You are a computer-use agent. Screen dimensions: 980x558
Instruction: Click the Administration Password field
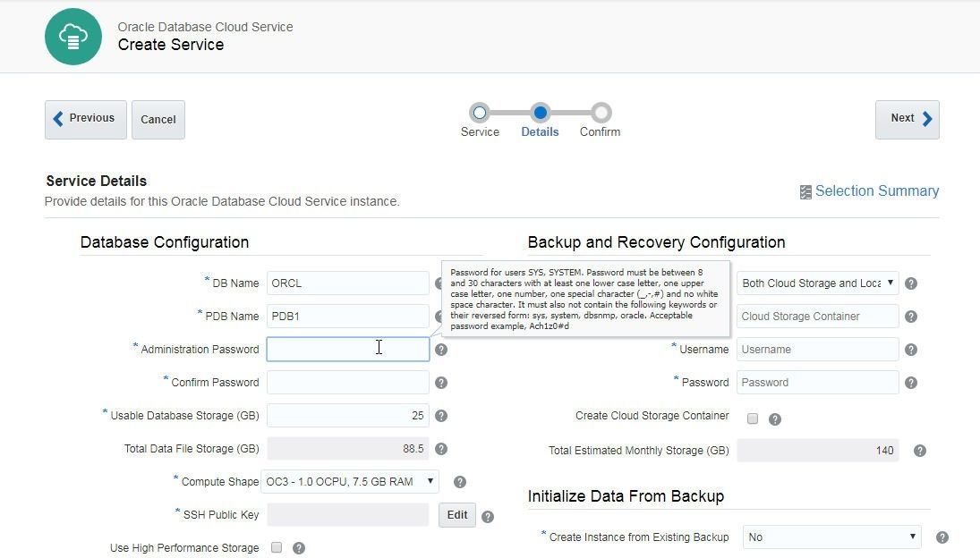pos(348,350)
